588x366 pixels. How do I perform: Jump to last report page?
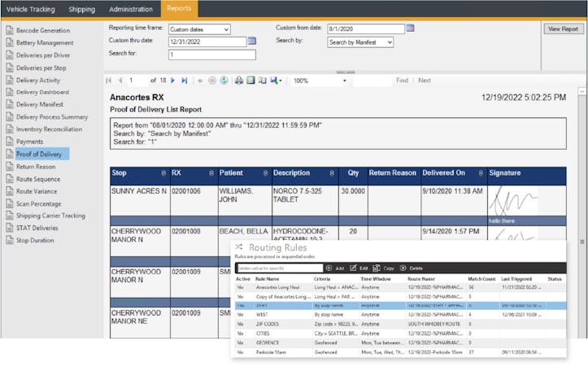click(185, 81)
